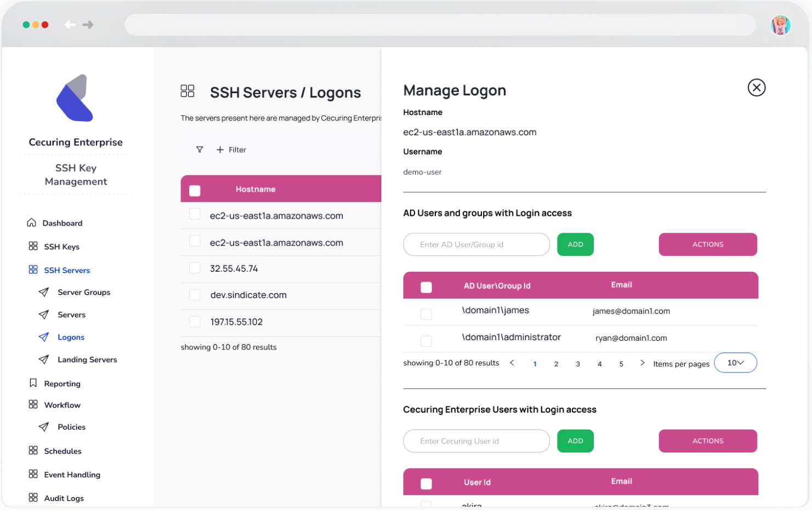Click the Enter AD User/Group id field
This screenshot has height=510, width=812.
pyautogui.click(x=476, y=244)
